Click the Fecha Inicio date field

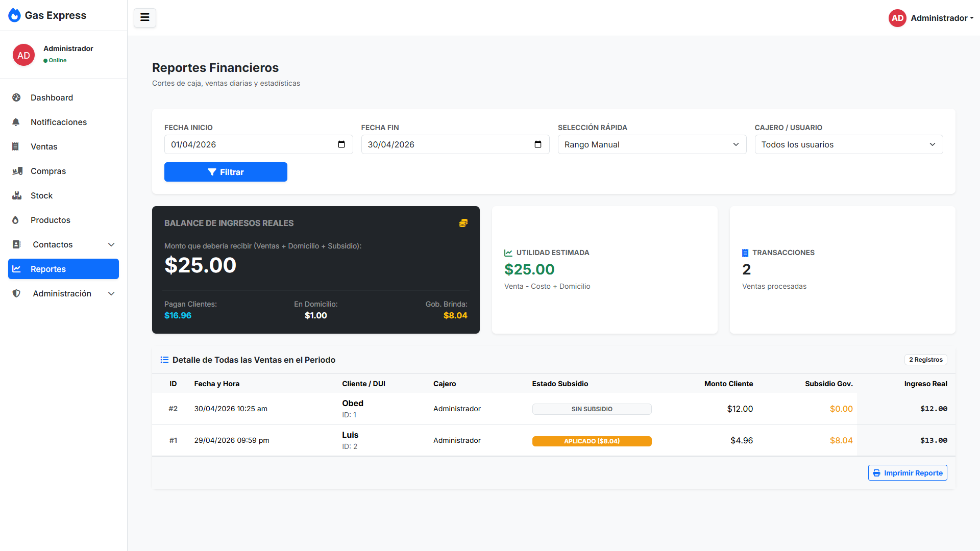tap(258, 144)
